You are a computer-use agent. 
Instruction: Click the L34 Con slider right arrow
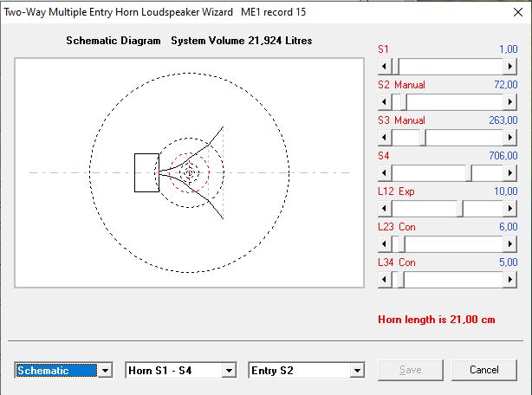(x=509, y=280)
